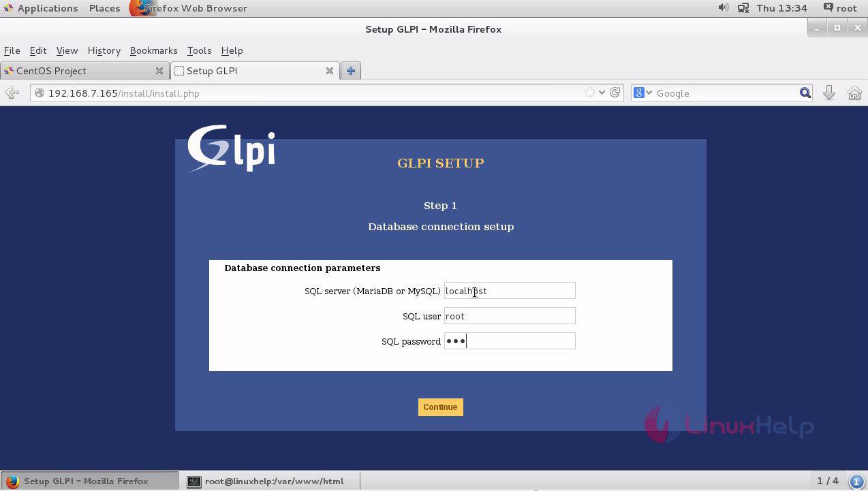Image resolution: width=868 pixels, height=491 pixels.
Task: Open a new tab with plus button
Action: coord(351,71)
